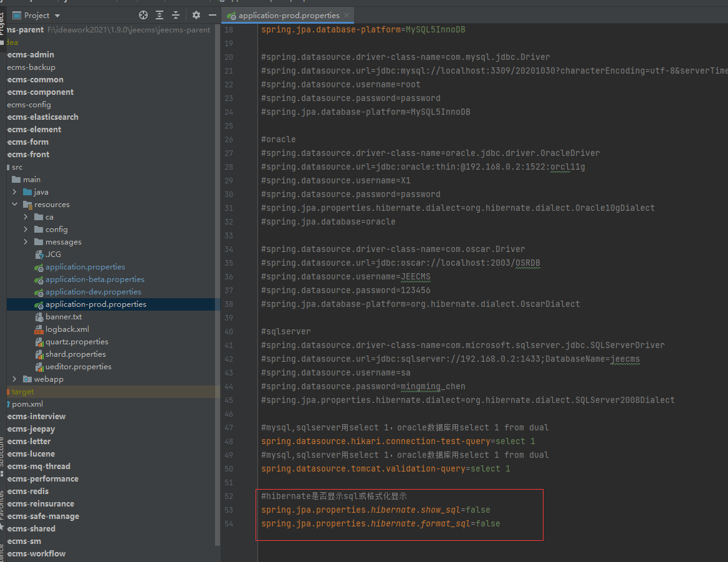
Task: Select pom.xml in the project tree
Action: 27,404
